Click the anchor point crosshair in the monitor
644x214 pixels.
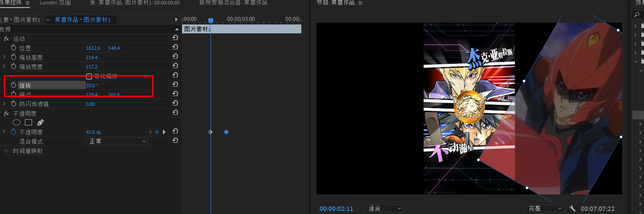(573, 109)
